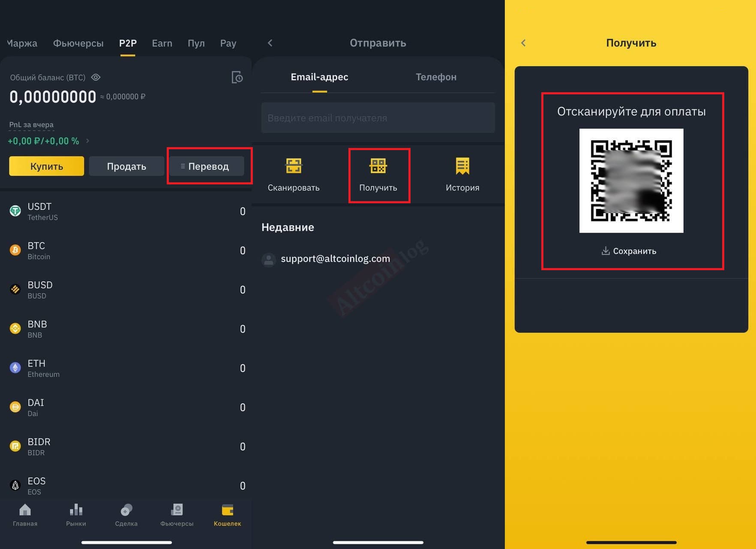Toggle balance visibility eye icon

96,77
